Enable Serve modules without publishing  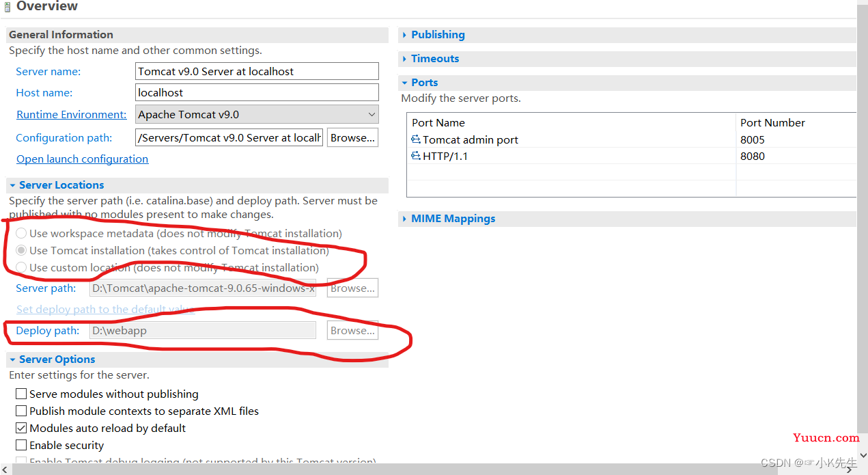[x=21, y=394]
